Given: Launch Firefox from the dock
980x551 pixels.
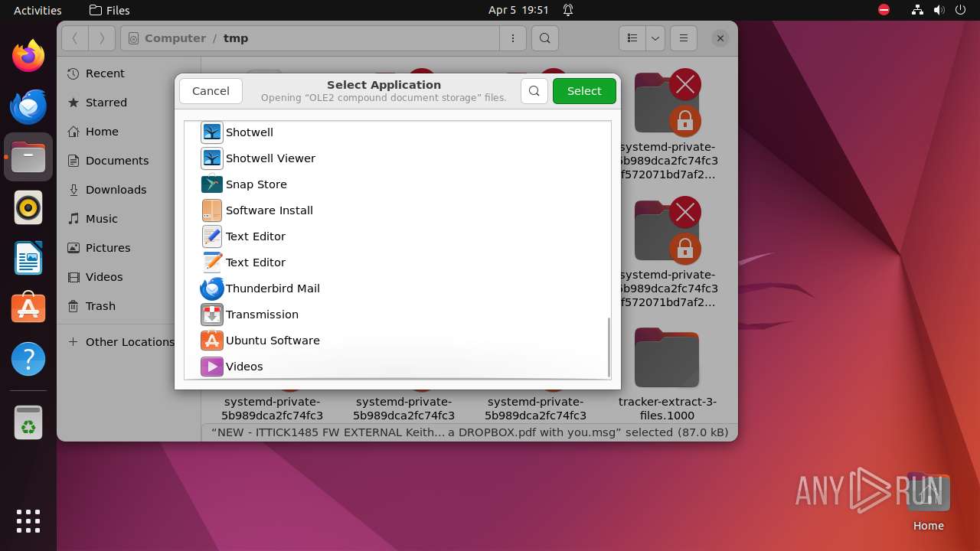Looking at the screenshot, I should 28,56.
